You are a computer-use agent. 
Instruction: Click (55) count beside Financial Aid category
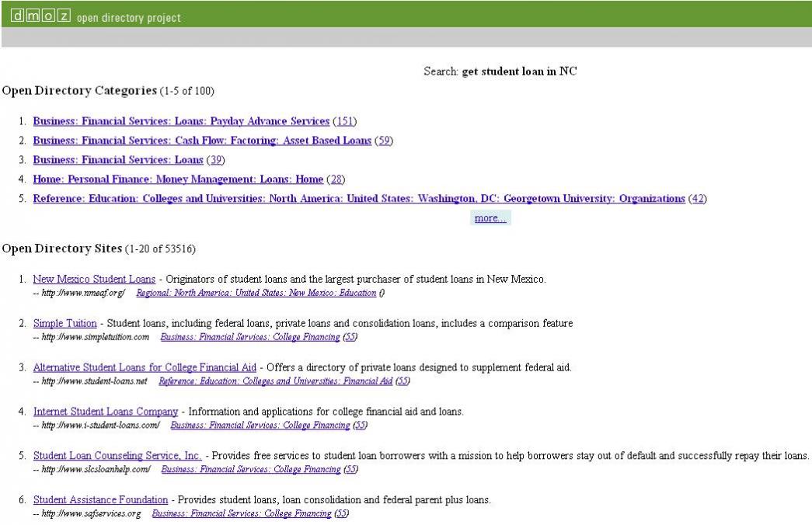pyautogui.click(x=403, y=381)
